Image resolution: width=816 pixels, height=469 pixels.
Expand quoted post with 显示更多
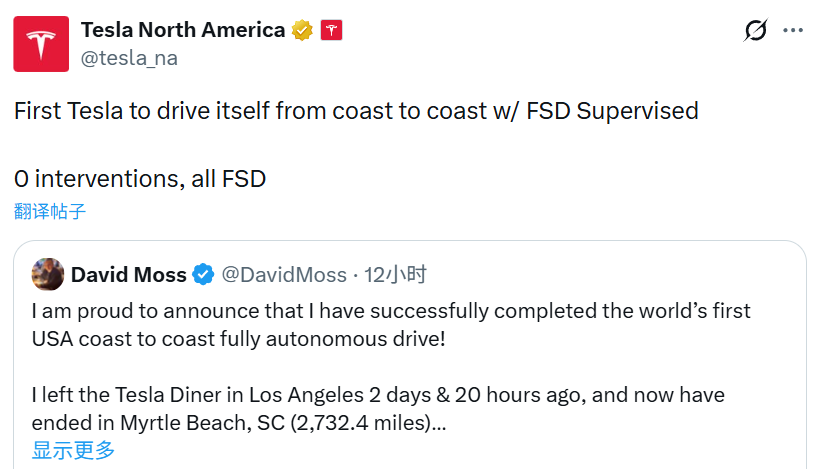(73, 450)
